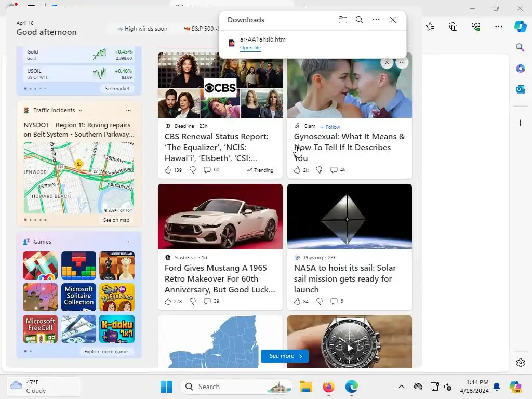Open Outlook in Edge sidebar

(x=520, y=89)
